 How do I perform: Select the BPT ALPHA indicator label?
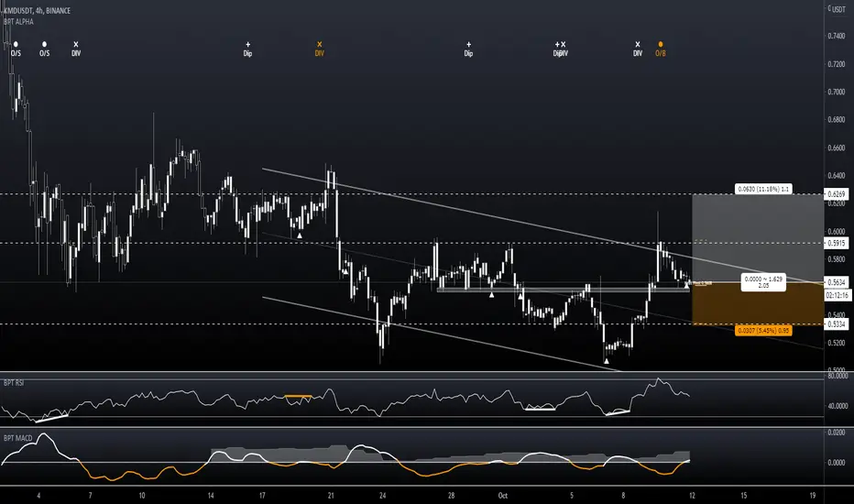coord(18,22)
